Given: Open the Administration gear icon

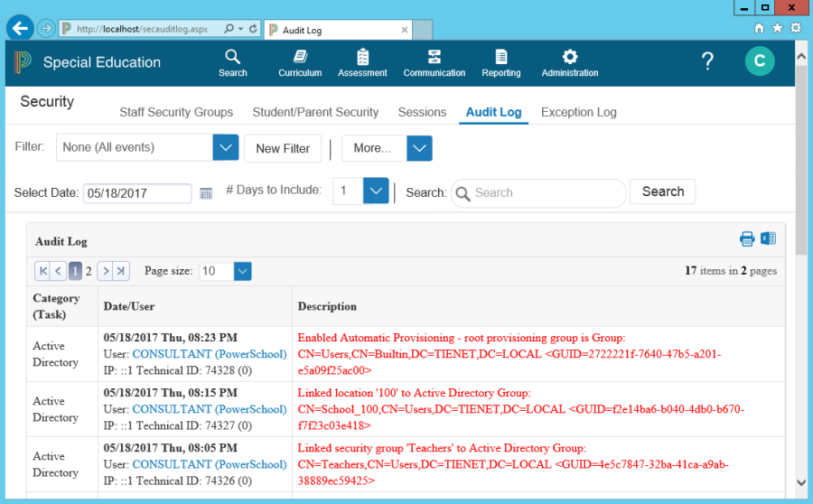Looking at the screenshot, I should point(570,57).
